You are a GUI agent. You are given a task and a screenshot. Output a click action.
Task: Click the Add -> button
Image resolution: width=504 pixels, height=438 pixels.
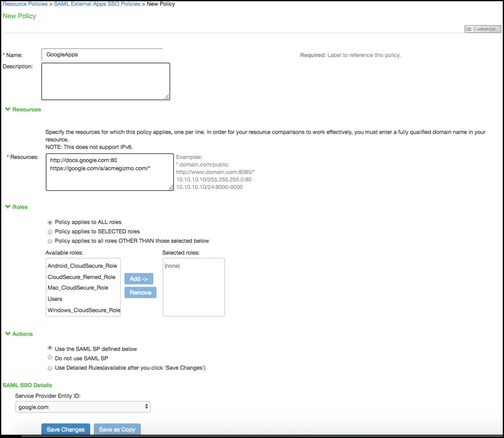click(x=139, y=279)
